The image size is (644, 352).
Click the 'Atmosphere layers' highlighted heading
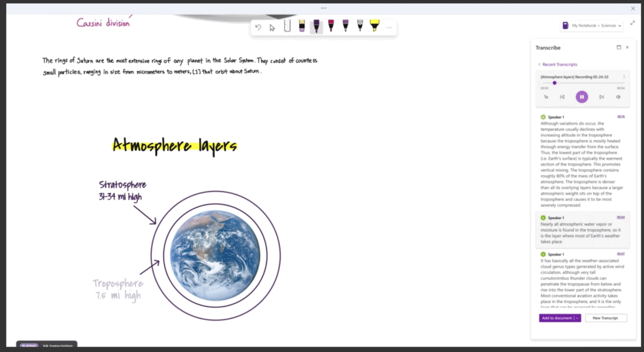tap(175, 146)
